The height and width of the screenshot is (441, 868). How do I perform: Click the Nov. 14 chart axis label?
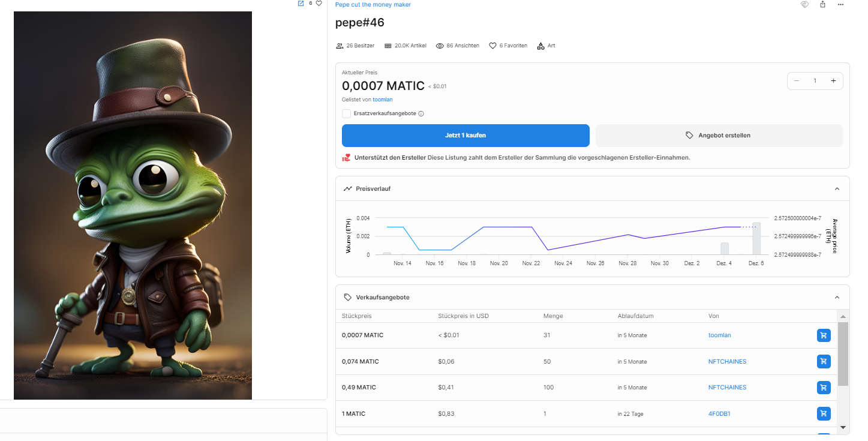point(403,263)
